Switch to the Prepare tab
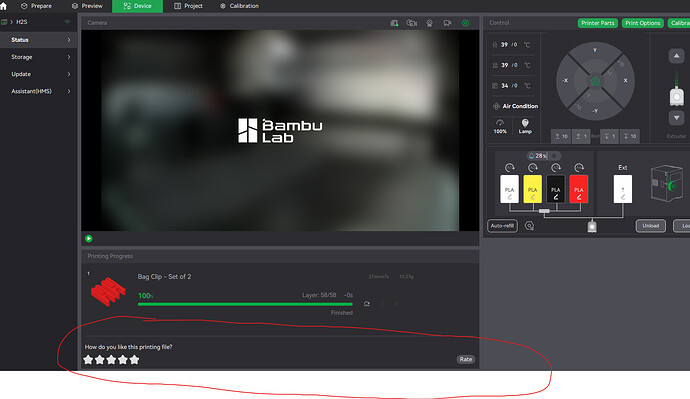 pyautogui.click(x=37, y=6)
